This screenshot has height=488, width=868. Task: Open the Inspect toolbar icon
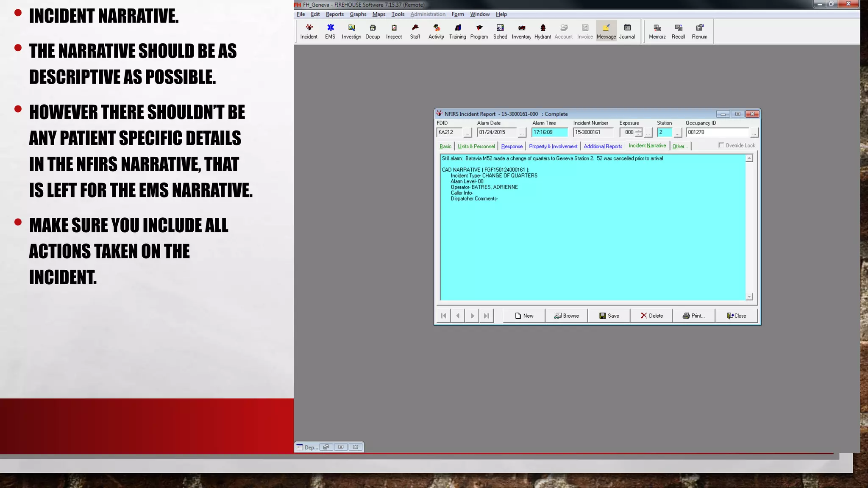394,31
